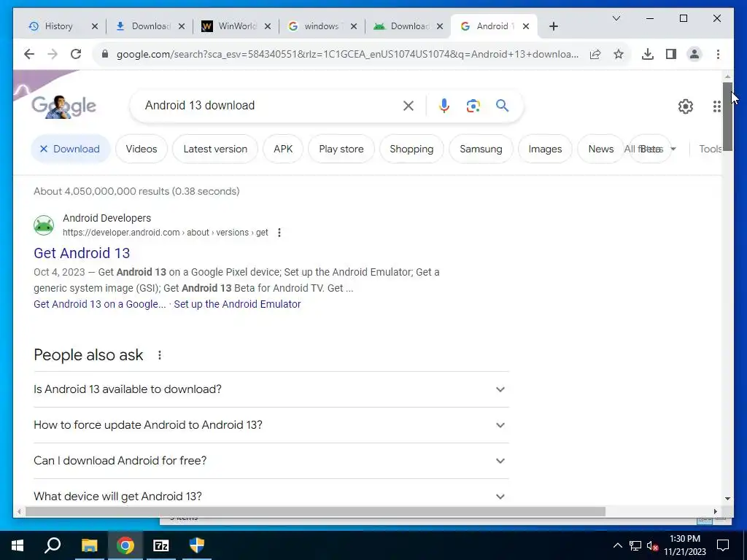The width and height of the screenshot is (747, 560).
Task: Bookmark this tab with the star icon
Action: pos(619,54)
